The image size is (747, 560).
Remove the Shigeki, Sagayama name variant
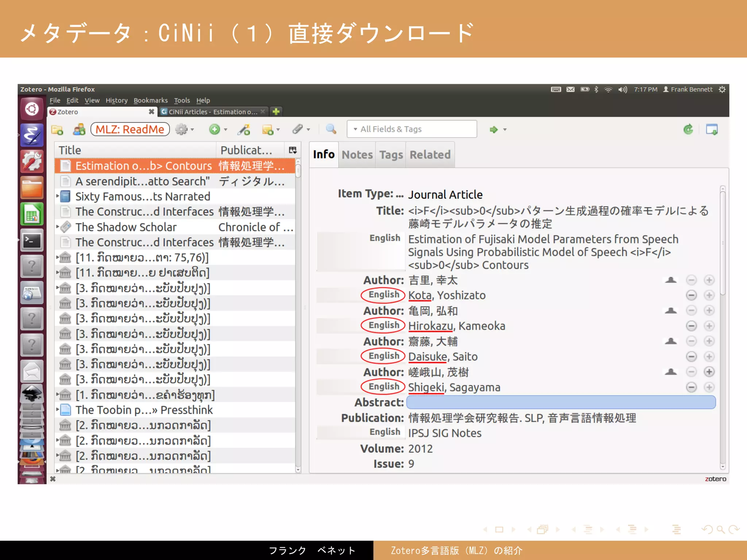coord(691,387)
